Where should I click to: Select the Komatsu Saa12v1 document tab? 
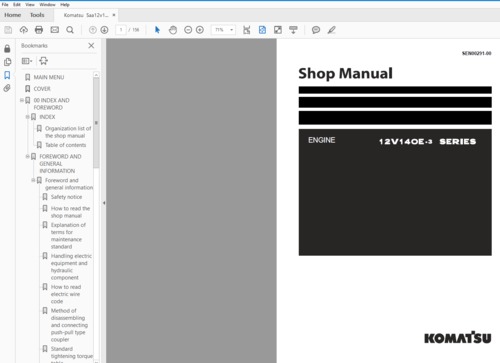pyautogui.click(x=86, y=15)
